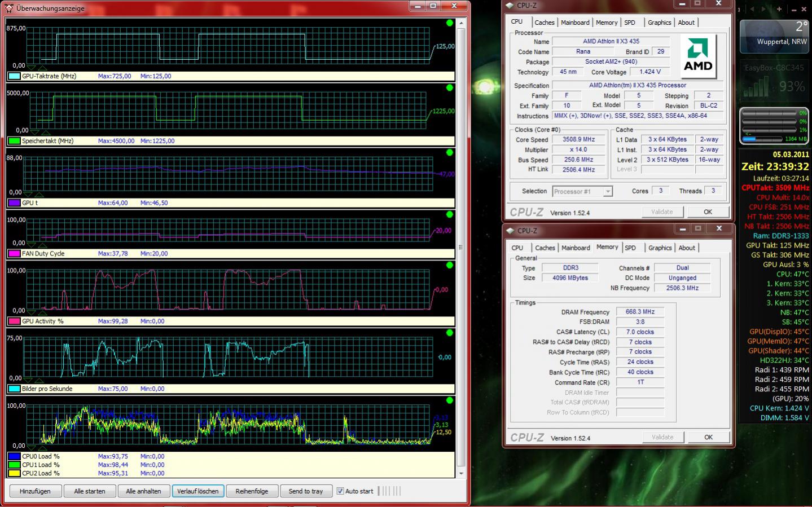The height and width of the screenshot is (507, 812).
Task: Click the Alle starten button
Action: coord(90,491)
